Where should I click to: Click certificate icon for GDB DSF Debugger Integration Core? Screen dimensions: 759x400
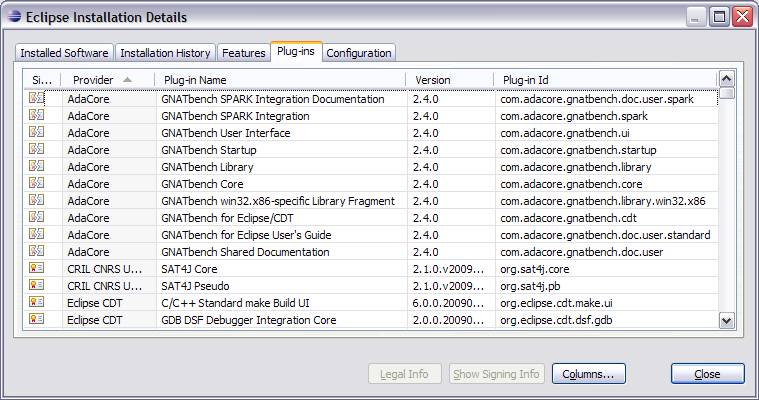click(x=36, y=318)
